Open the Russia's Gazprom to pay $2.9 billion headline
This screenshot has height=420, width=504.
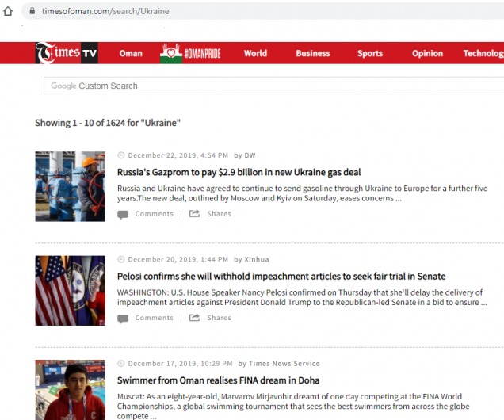click(x=239, y=172)
